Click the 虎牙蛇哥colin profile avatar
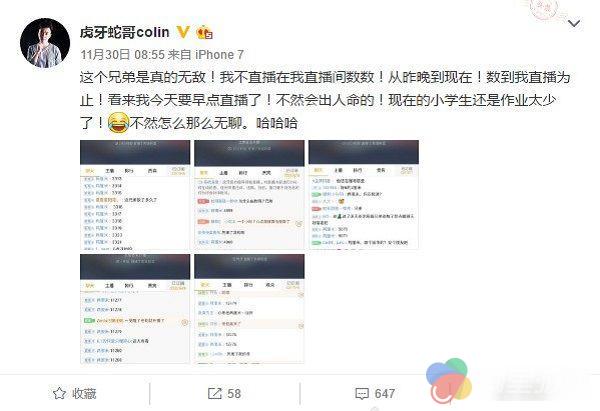Viewport: 600px width, 411px height. click(45, 43)
